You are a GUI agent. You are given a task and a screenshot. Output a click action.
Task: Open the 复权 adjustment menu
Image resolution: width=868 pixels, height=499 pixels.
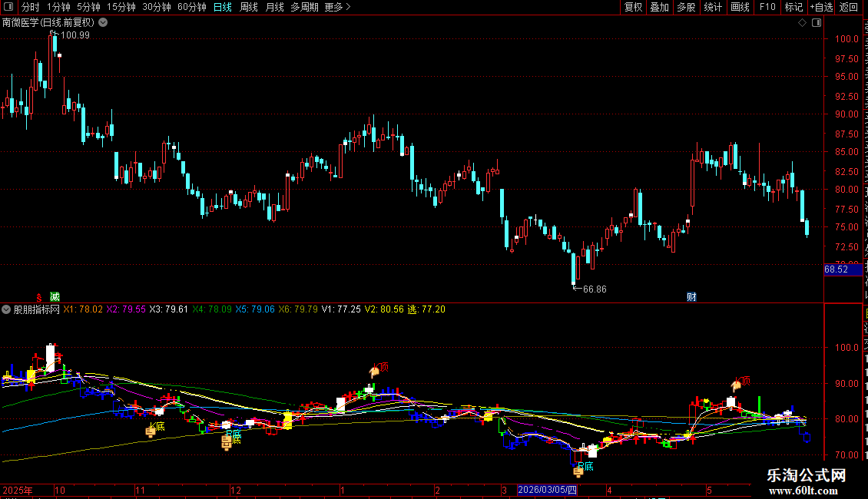[633, 7]
